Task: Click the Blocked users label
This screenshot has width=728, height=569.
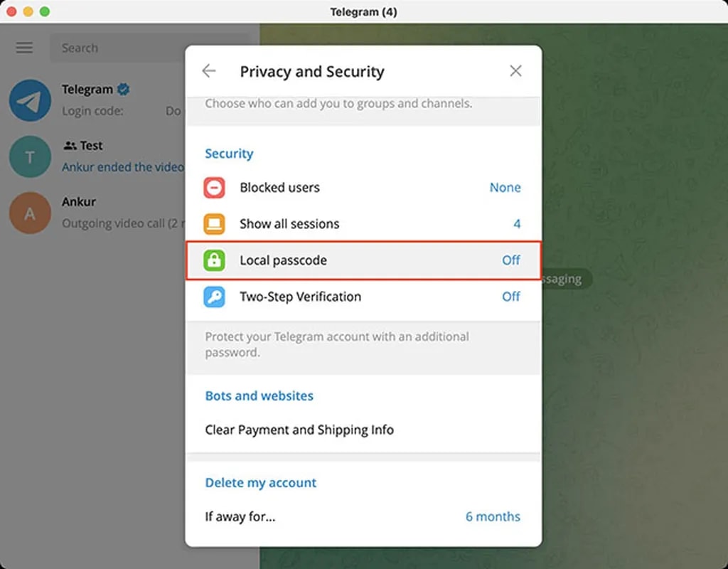Action: 279,188
